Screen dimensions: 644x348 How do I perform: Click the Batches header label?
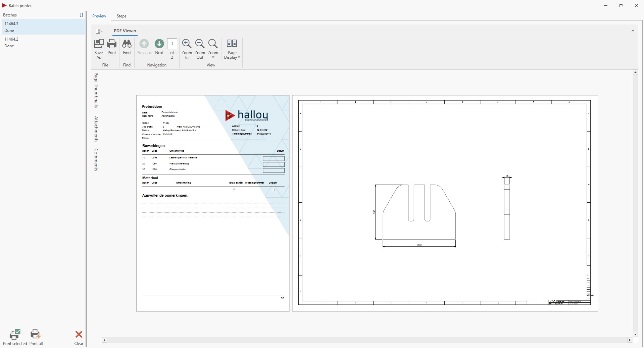(10, 15)
